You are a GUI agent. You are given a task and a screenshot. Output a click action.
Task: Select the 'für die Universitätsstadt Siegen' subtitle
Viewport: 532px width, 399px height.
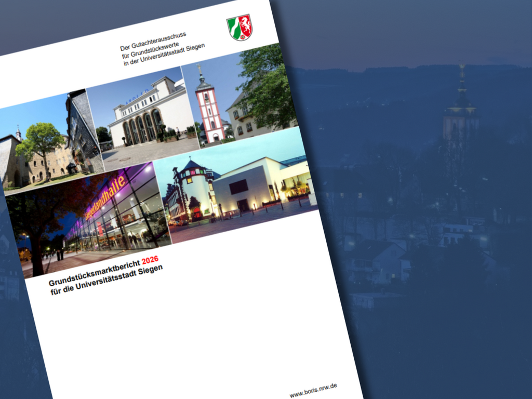tap(107, 281)
